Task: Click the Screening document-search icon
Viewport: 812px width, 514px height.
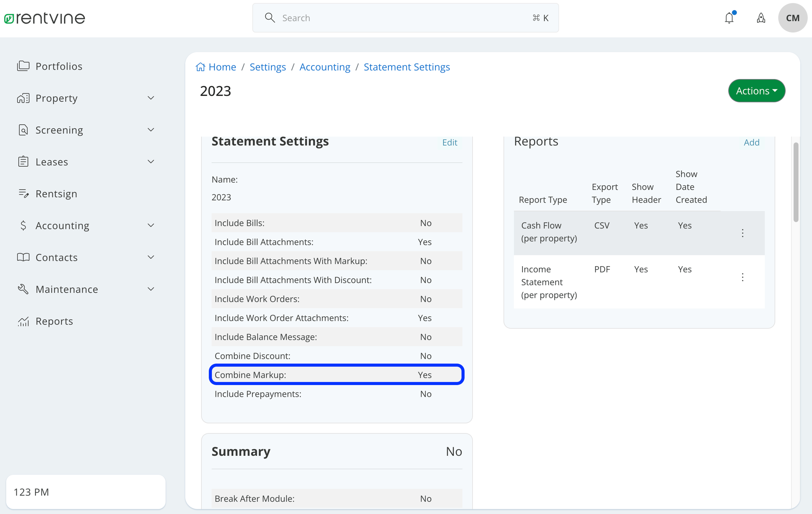Action: [x=24, y=130]
